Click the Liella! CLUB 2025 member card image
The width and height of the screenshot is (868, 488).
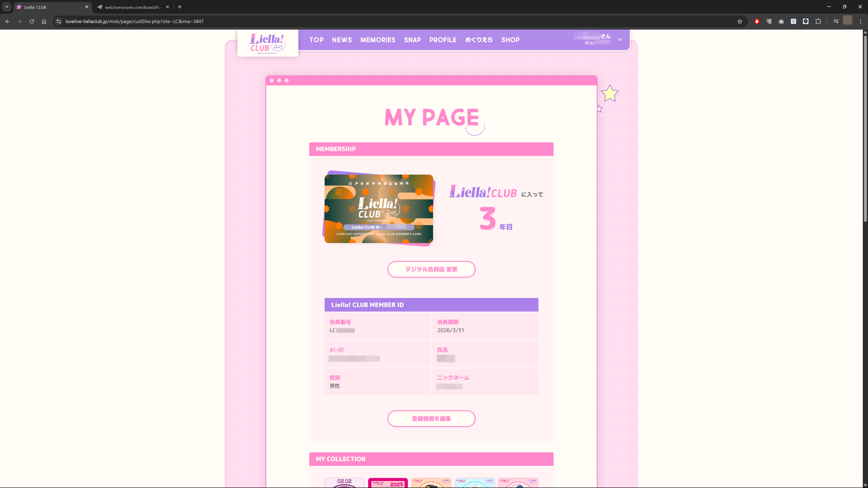(379, 209)
